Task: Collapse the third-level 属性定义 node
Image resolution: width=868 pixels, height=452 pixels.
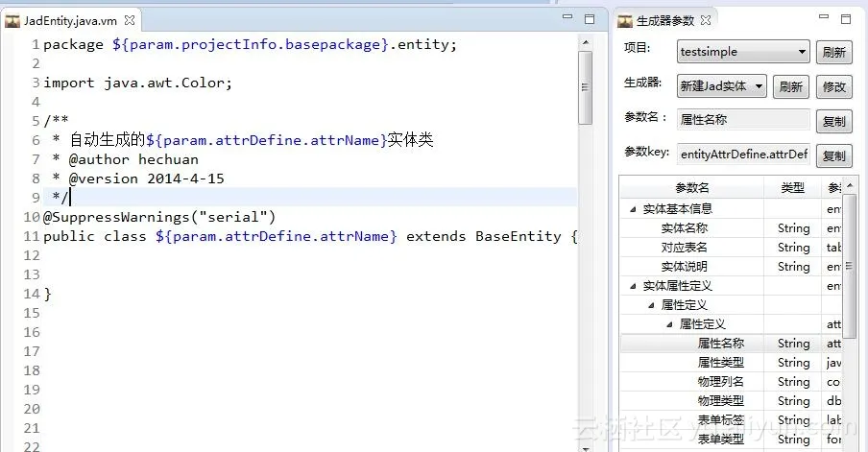Action: tap(669, 324)
